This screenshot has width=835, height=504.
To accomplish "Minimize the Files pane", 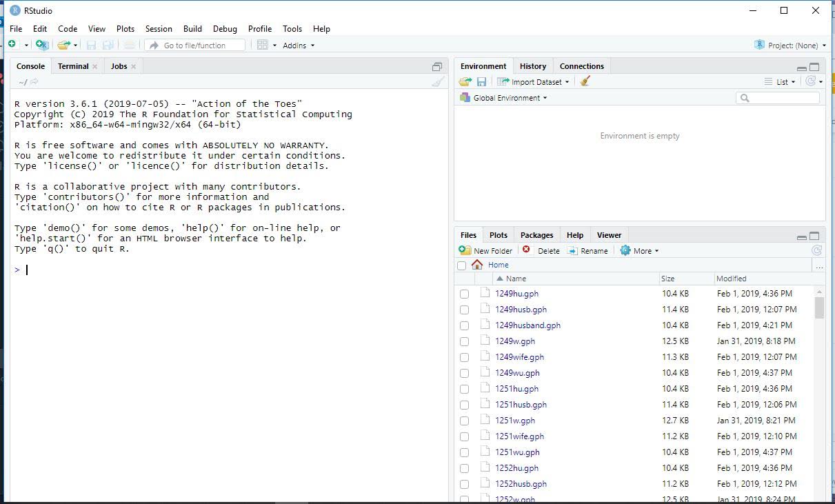I will point(801,236).
